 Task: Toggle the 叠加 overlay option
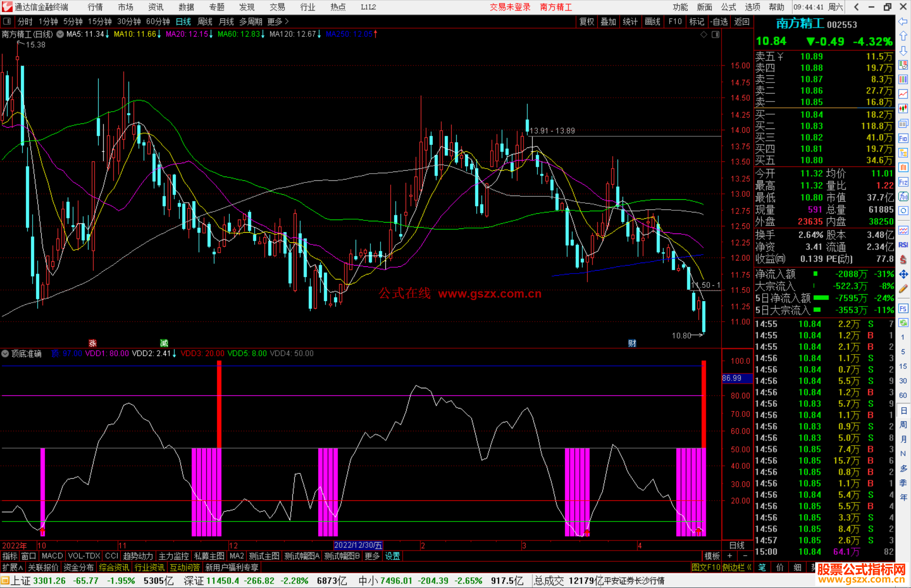(608, 21)
